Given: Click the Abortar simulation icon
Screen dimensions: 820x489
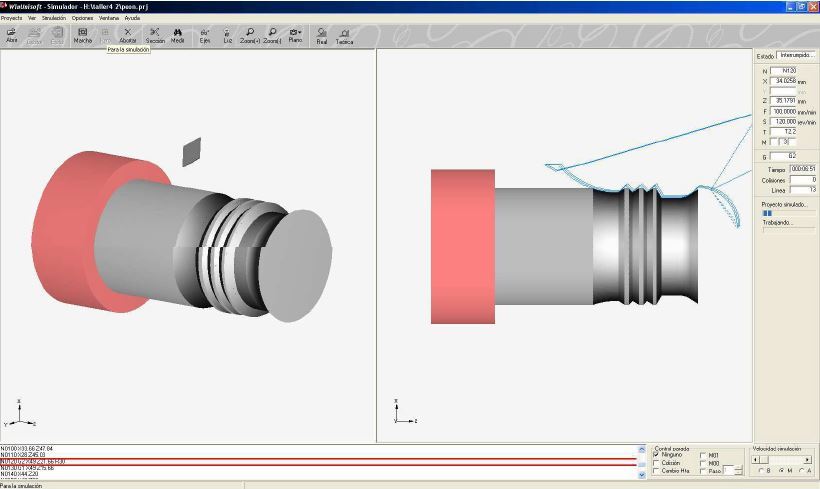Looking at the screenshot, I should click(127, 35).
